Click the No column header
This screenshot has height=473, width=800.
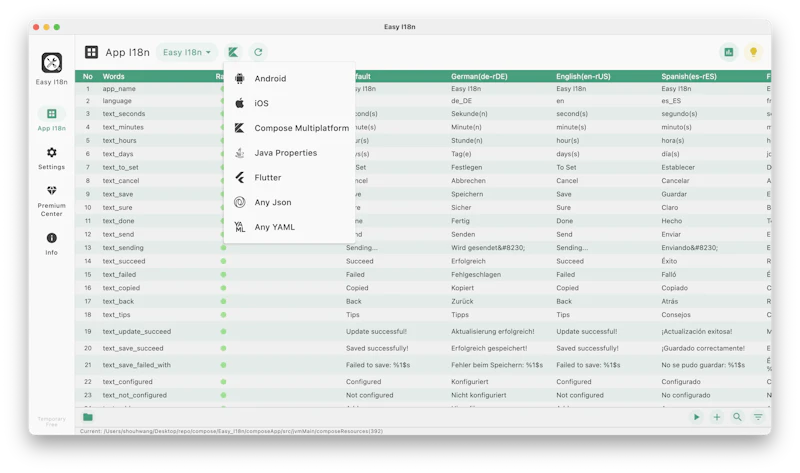[88, 76]
